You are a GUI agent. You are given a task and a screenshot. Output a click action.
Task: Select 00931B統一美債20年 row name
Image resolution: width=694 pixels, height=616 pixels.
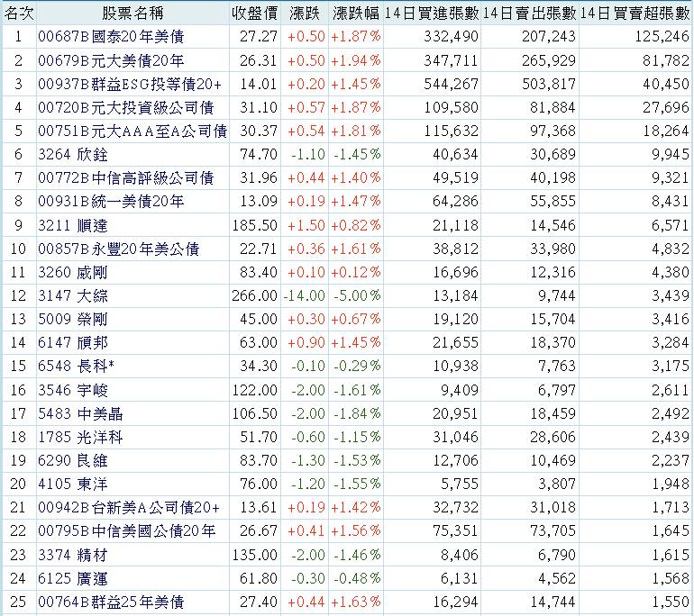pos(111,201)
